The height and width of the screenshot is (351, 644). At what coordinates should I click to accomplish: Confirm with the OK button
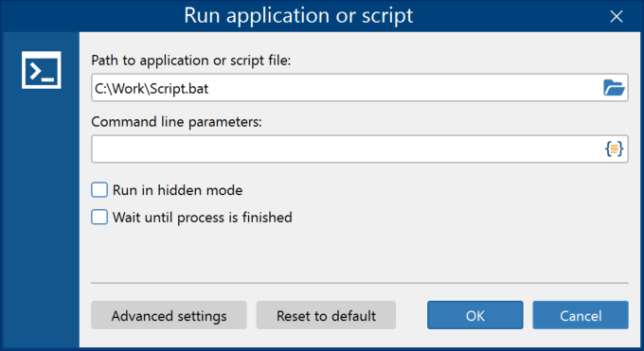pos(475,315)
